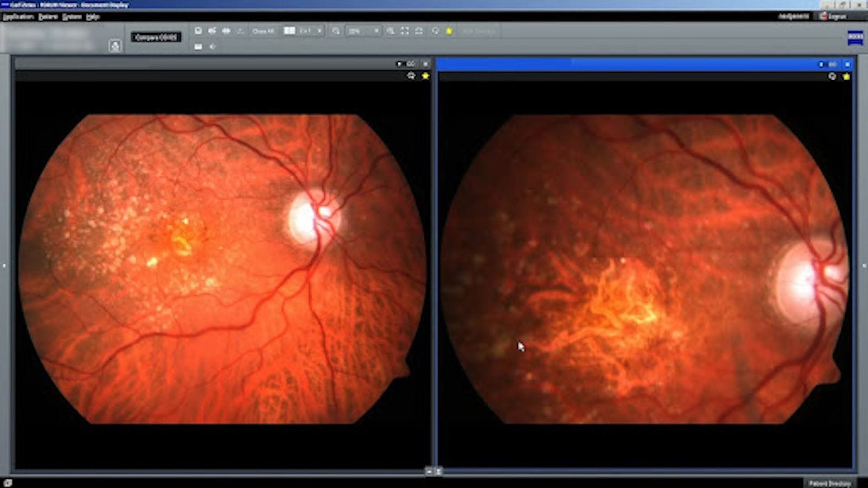Click the magnifier zoom tool icon
868x488 pixels.
pyautogui.click(x=391, y=31)
